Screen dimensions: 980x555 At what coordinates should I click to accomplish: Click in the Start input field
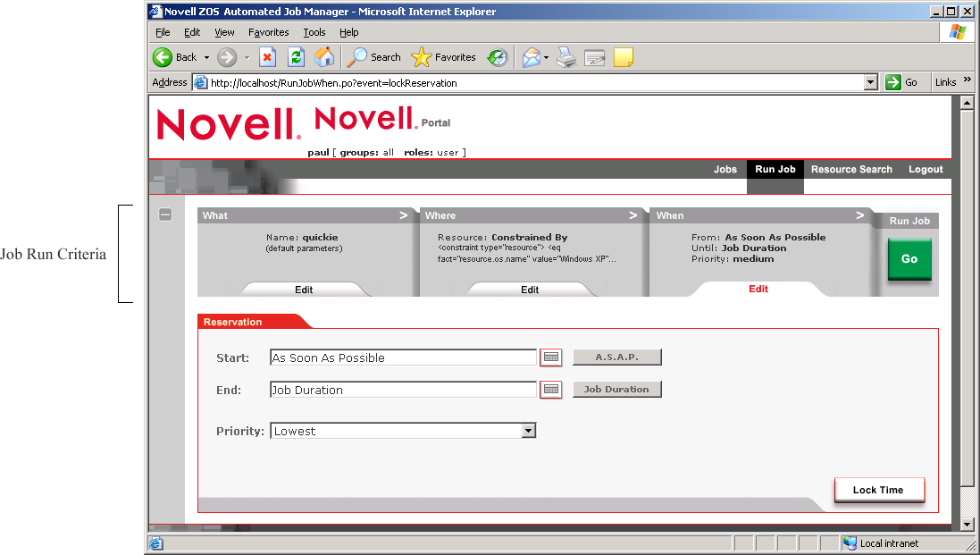click(x=403, y=357)
